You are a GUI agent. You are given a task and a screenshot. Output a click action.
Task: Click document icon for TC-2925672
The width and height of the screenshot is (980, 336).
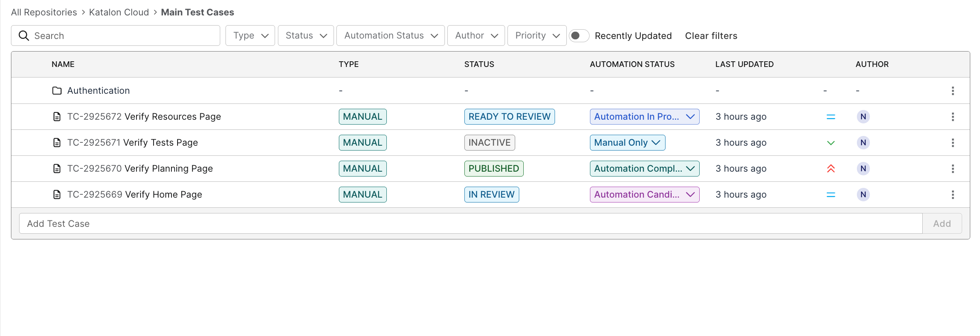pos(57,117)
